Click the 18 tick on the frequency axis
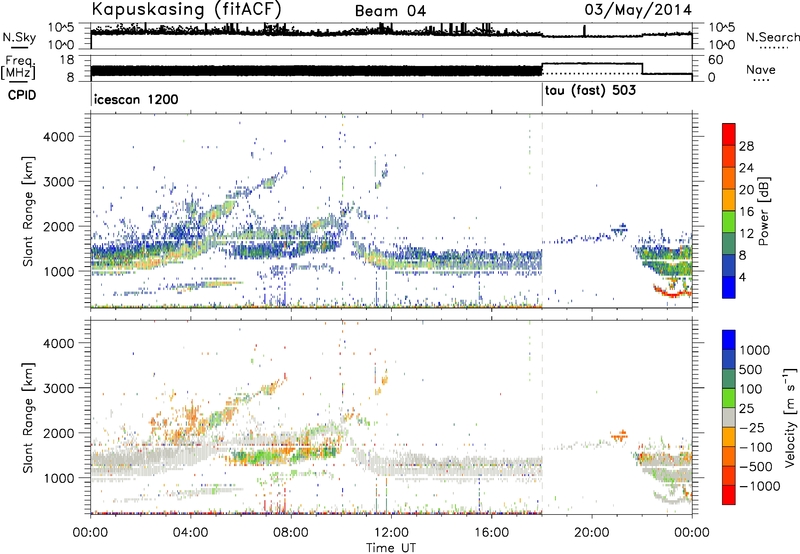Image resolution: width=800 pixels, height=554 pixels. coord(67,60)
